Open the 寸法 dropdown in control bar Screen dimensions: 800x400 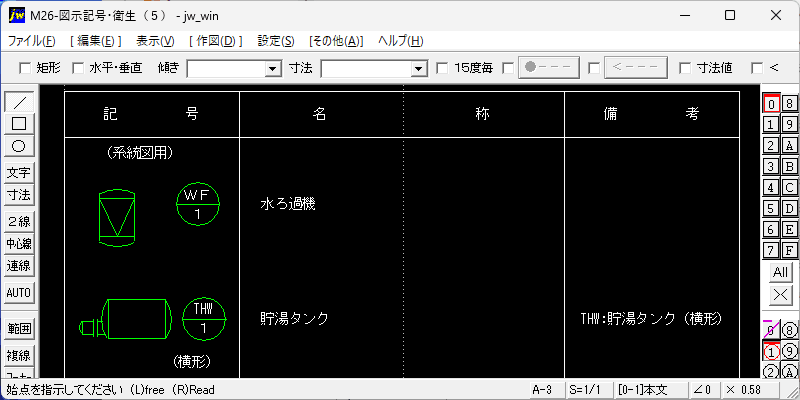tap(419, 68)
